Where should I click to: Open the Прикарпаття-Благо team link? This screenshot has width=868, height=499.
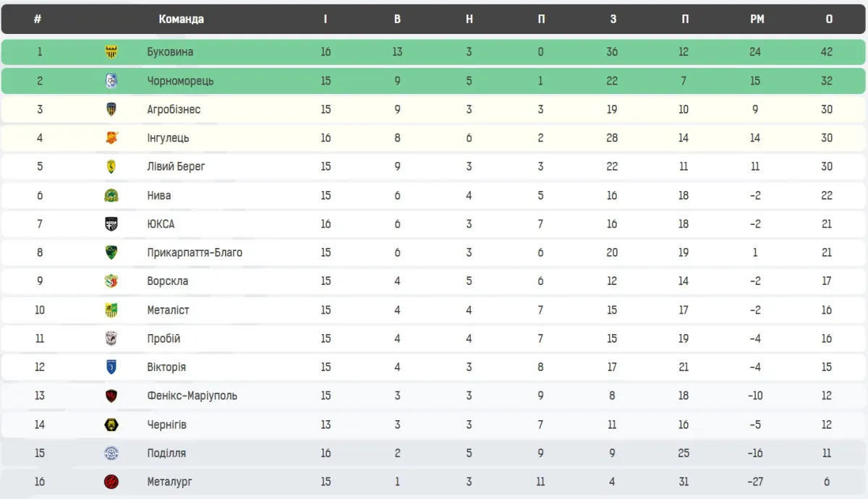pos(195,252)
